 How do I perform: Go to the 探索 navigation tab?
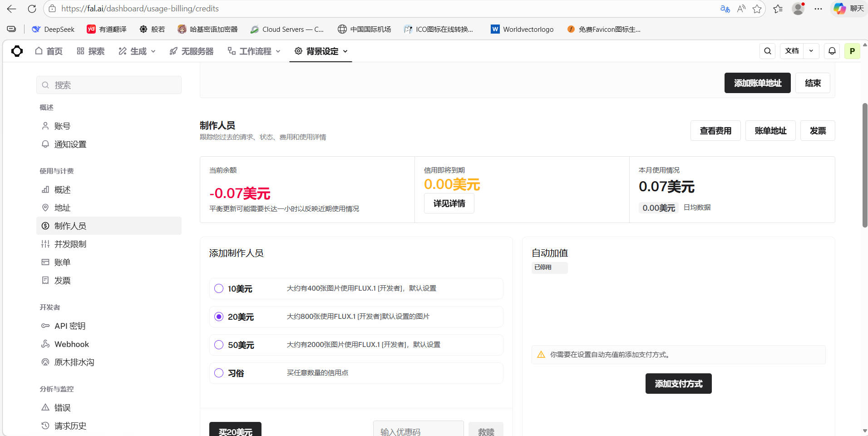pos(91,51)
